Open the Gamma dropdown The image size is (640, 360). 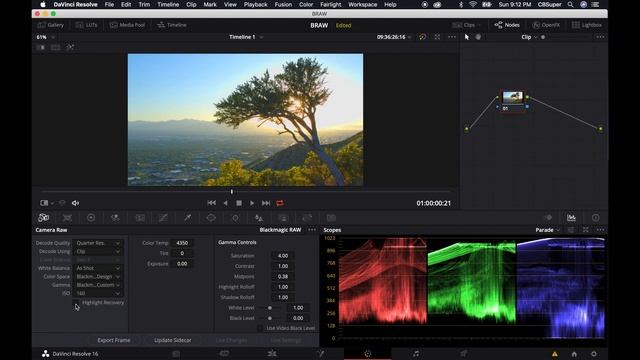pos(98,285)
